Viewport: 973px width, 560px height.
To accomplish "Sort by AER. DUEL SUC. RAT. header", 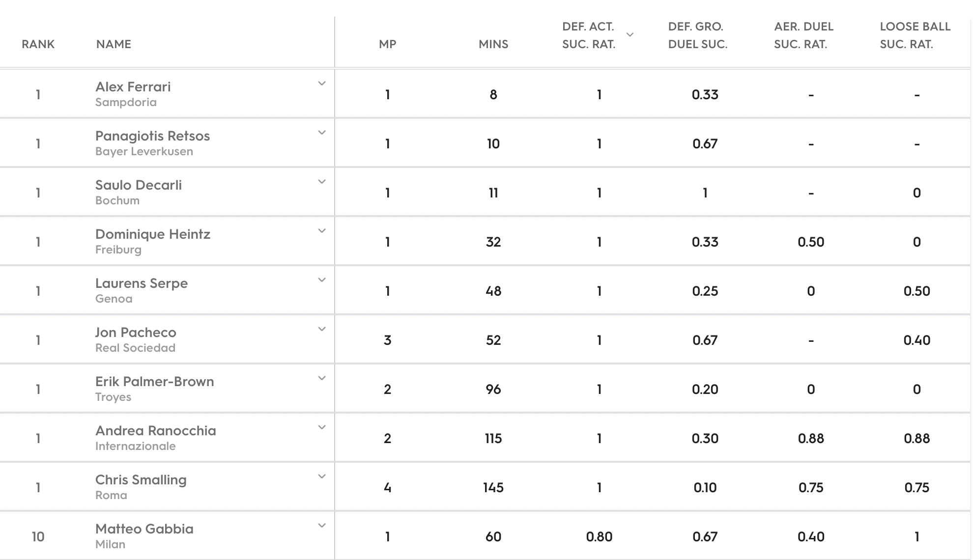I will tap(803, 35).
